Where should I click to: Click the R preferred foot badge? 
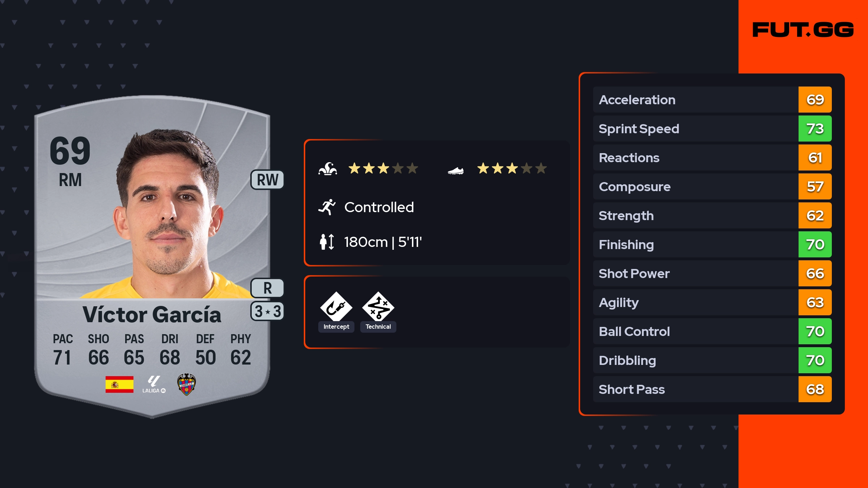click(267, 288)
